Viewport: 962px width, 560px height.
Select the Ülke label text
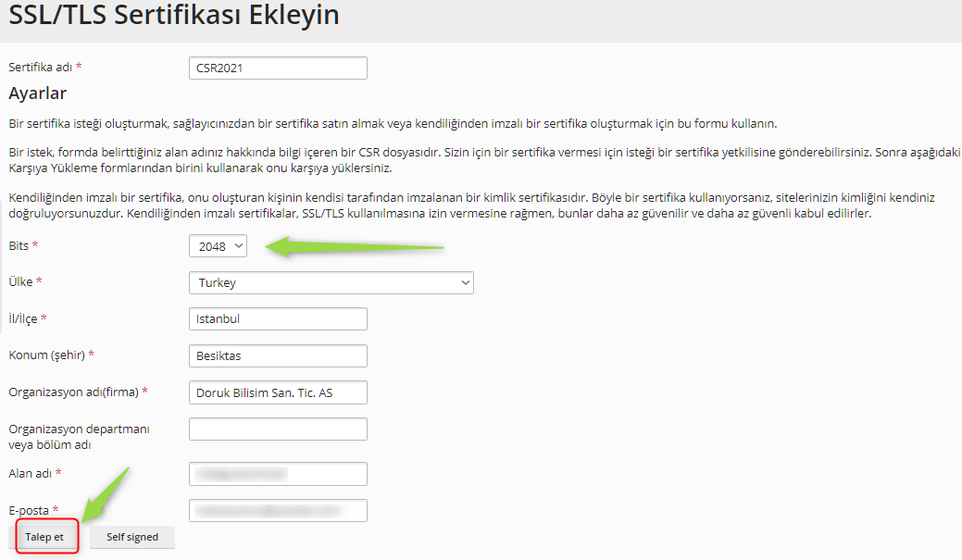coord(20,281)
